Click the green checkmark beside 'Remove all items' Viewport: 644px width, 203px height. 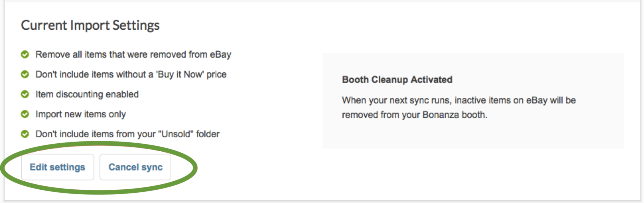25,55
